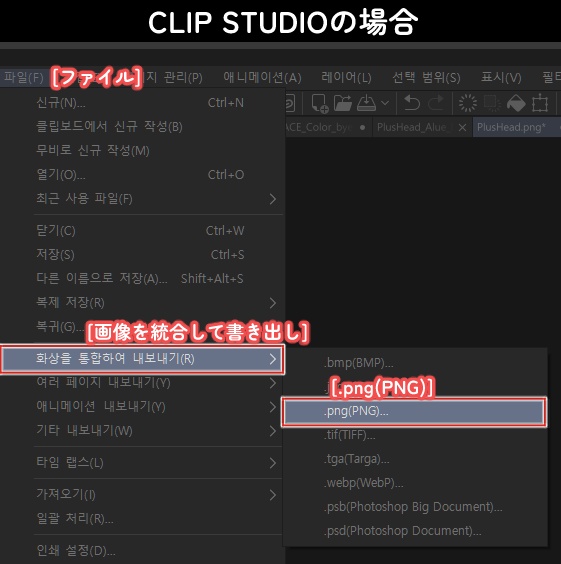Choose 화상을 통합하여 내보내기(R)
561x564 pixels.
tap(142, 359)
